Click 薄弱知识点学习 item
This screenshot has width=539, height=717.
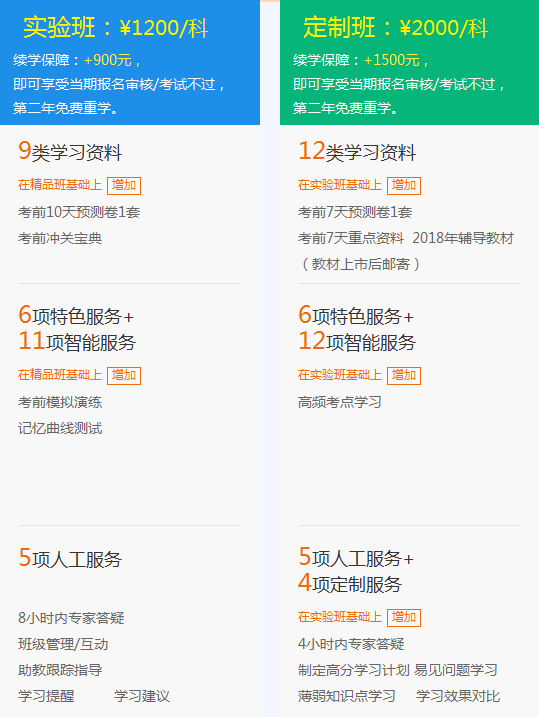click(347, 696)
